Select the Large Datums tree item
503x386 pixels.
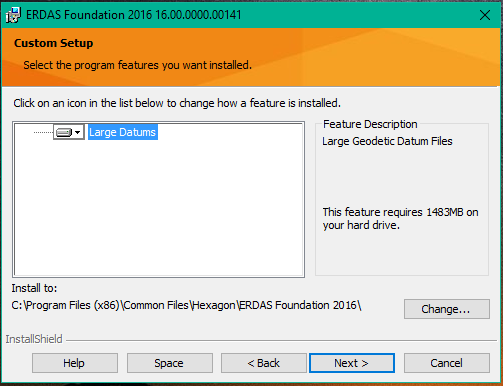(123, 132)
